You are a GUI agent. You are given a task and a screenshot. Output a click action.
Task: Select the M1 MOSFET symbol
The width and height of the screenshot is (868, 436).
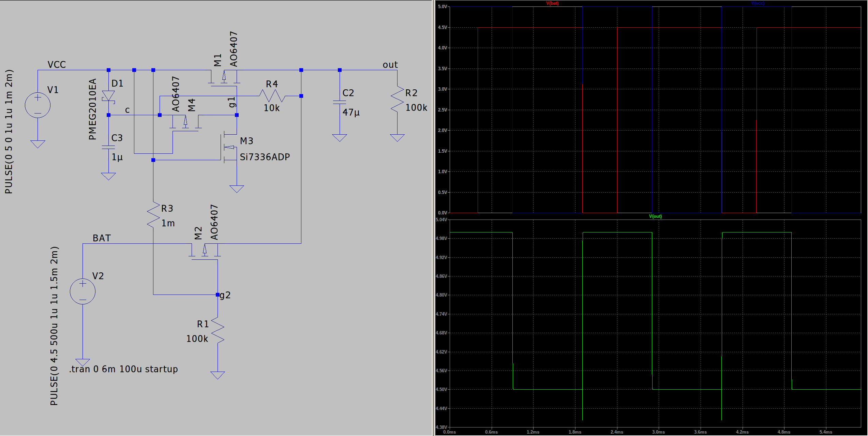click(x=224, y=78)
